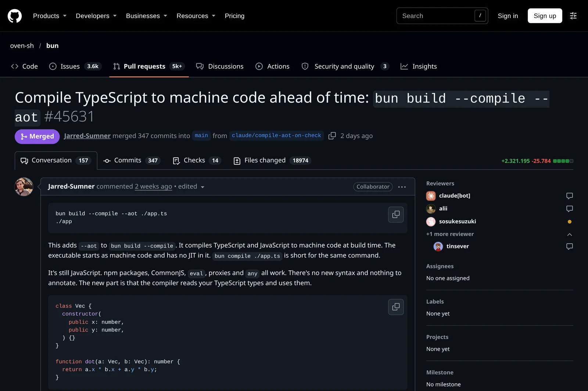
Task: Open the header settings sliders icon
Action: pyautogui.click(x=573, y=16)
